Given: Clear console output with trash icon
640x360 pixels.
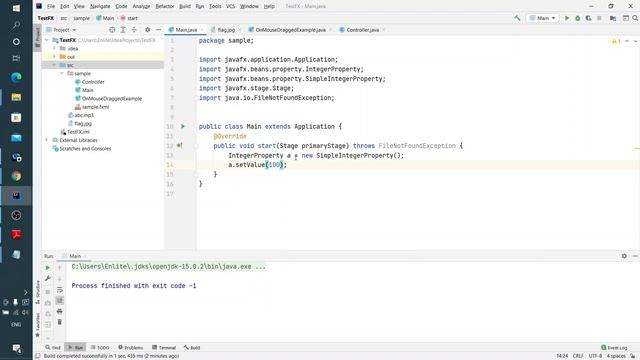Looking at the screenshot, I should (x=60, y=322).
